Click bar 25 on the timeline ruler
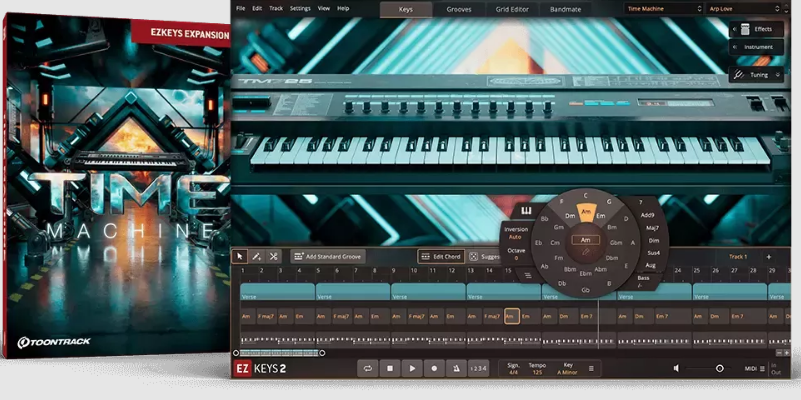Viewport: 801px width, 400px height. point(696,270)
